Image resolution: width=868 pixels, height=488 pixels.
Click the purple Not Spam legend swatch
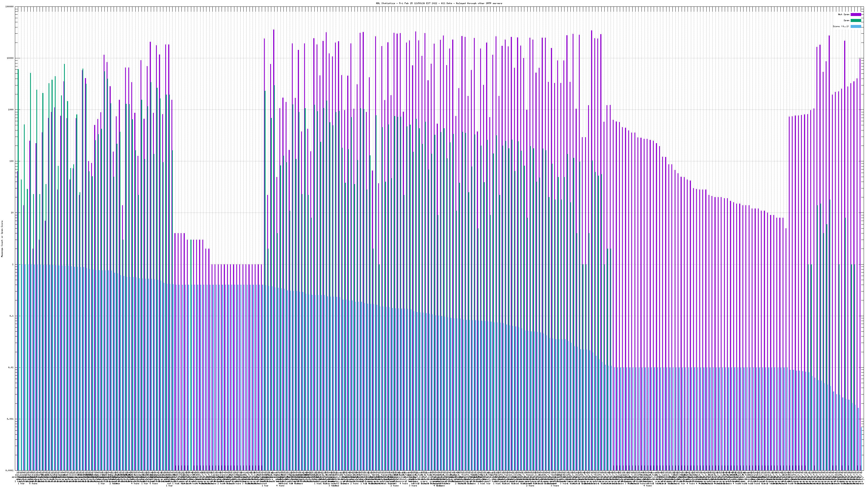click(856, 14)
